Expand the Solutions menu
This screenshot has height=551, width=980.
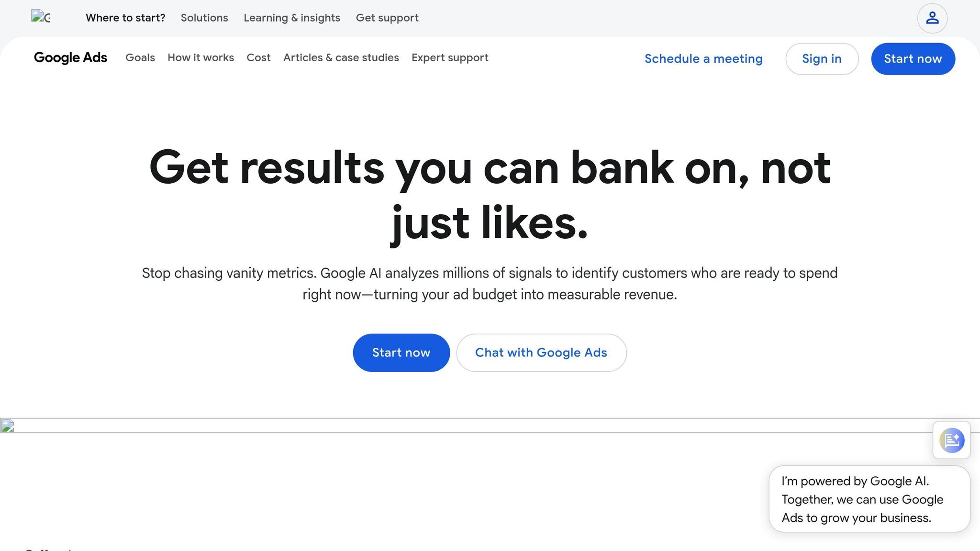pos(204,18)
